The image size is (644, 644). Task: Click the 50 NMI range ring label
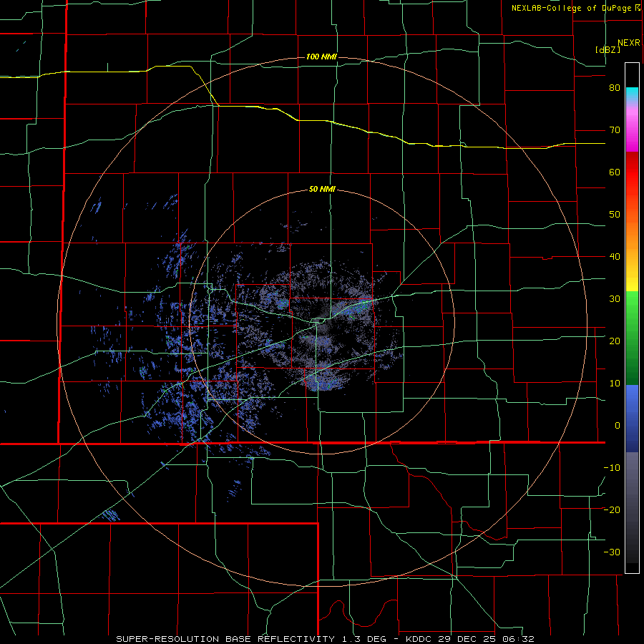tap(322, 190)
